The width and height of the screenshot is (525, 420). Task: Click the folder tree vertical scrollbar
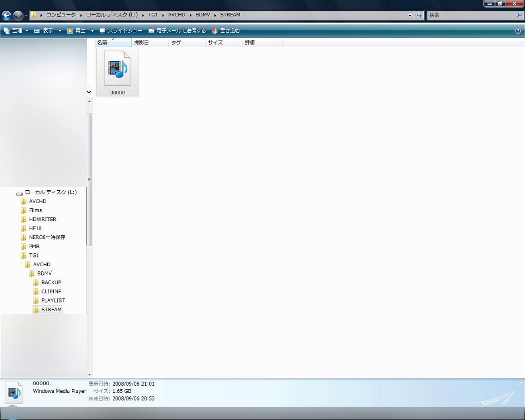tap(89, 179)
